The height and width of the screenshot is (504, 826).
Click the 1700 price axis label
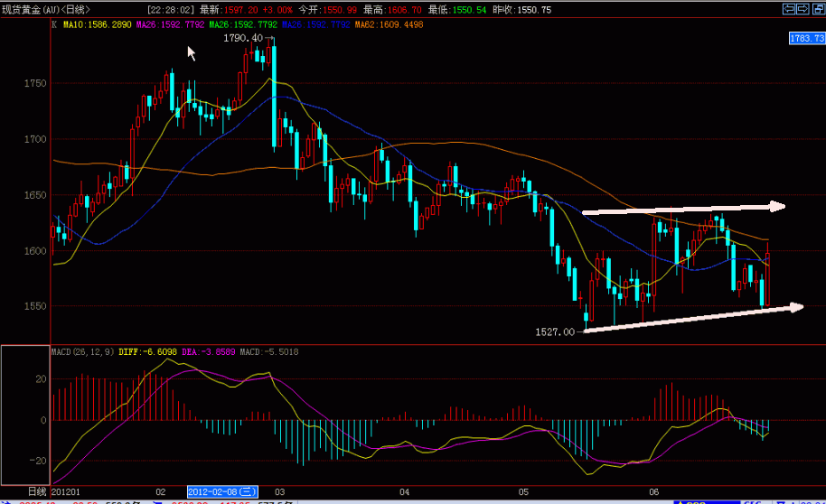pyautogui.click(x=34, y=139)
